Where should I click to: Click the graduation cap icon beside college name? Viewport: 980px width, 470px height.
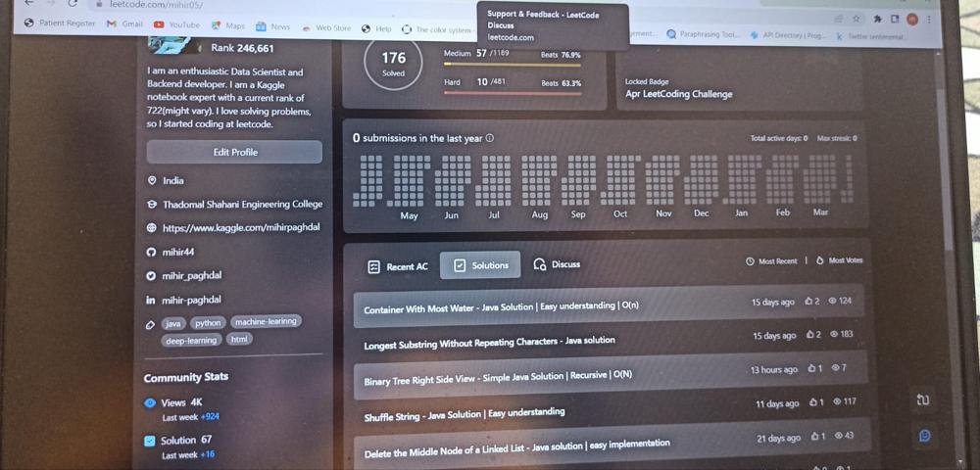[x=151, y=204]
